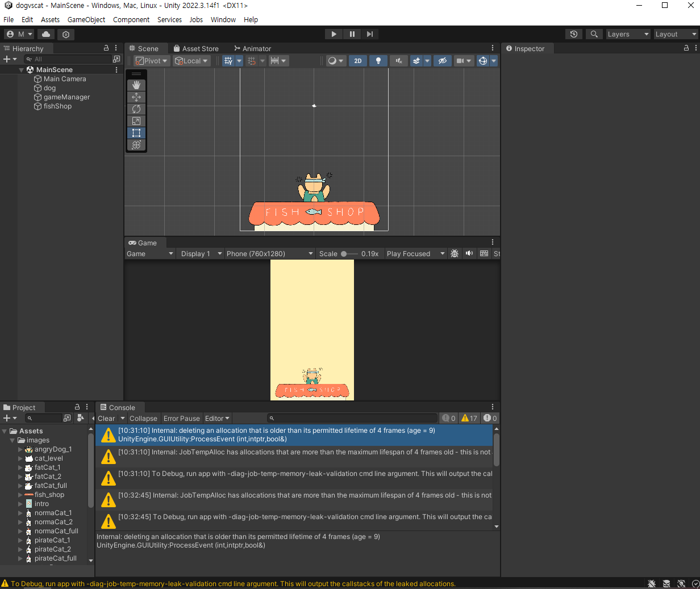Collapse the MainScene tree arrow
This screenshot has height=589, width=700.
tap(21, 70)
